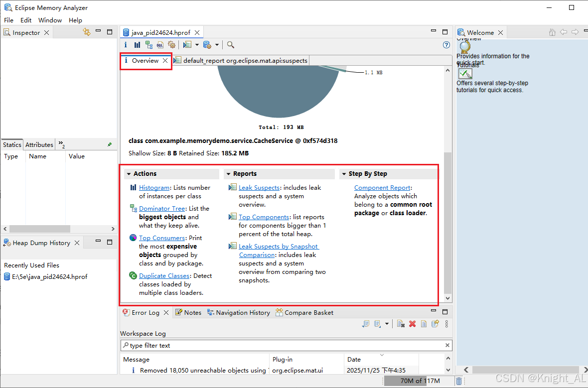
Task: Expand the Query Browser dropdown arrow
Action: (217, 45)
